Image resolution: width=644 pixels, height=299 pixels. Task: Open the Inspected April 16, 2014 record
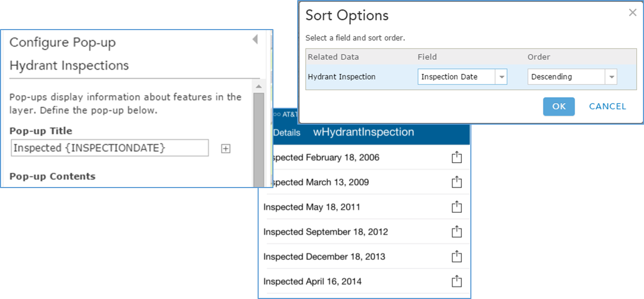pyautogui.click(x=312, y=282)
